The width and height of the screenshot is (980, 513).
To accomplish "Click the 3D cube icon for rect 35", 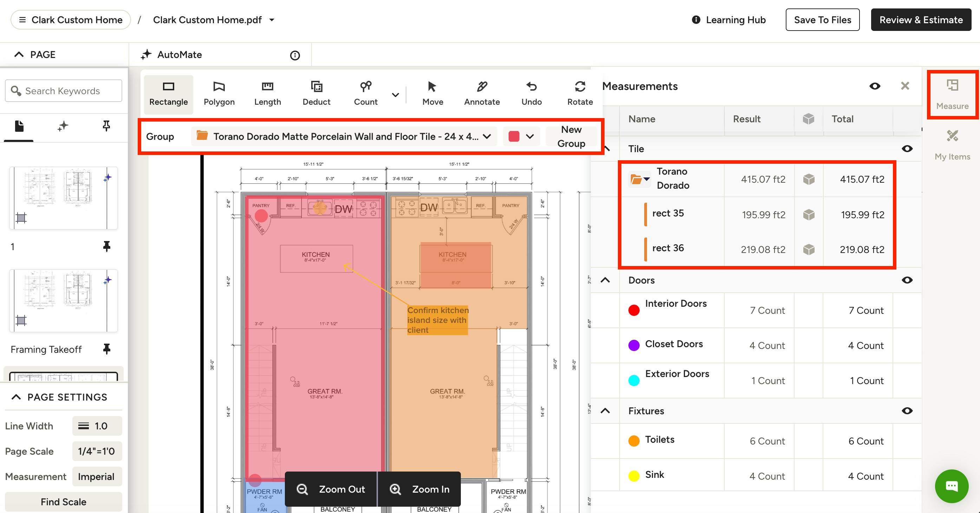I will coord(809,215).
